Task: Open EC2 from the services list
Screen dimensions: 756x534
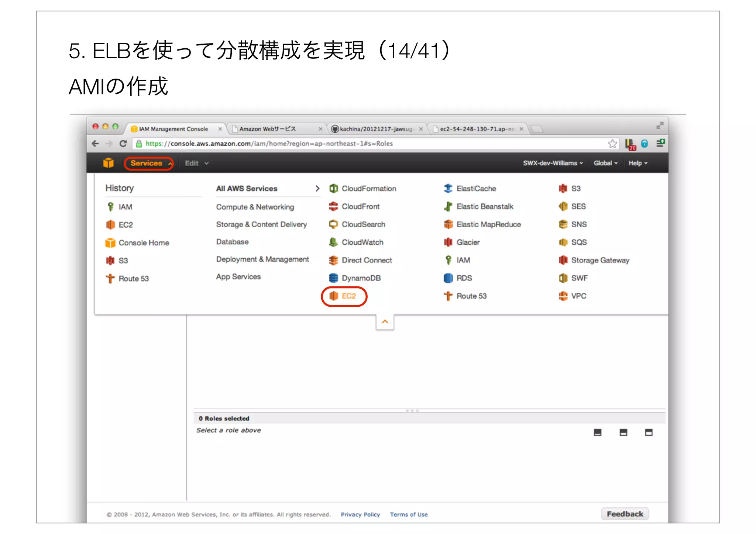Action: [x=348, y=296]
